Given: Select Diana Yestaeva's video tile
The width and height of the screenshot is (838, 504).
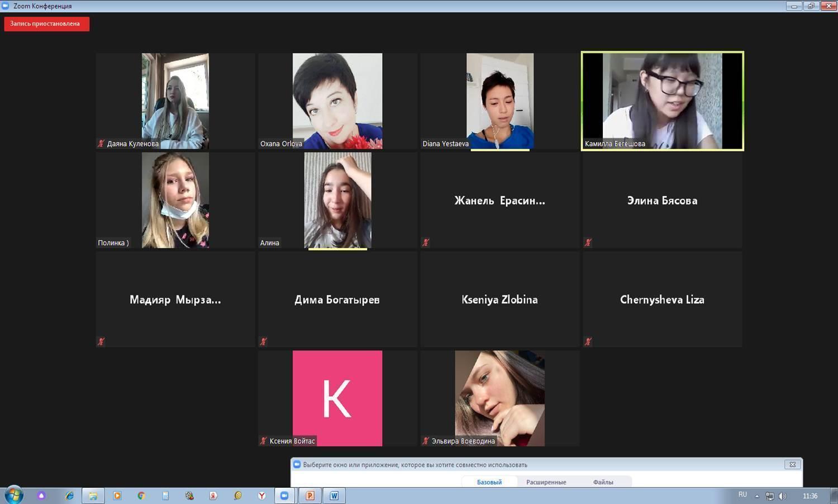Looking at the screenshot, I should click(x=500, y=101).
